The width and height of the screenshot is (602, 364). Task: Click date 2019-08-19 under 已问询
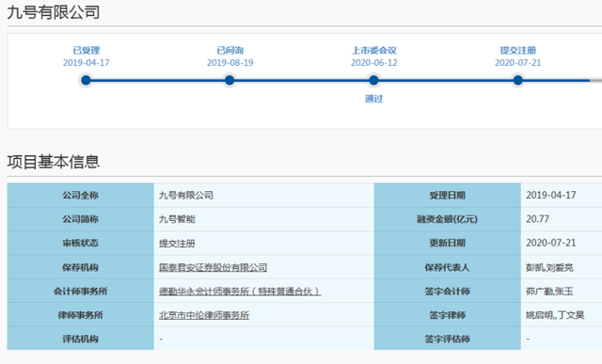click(x=230, y=63)
